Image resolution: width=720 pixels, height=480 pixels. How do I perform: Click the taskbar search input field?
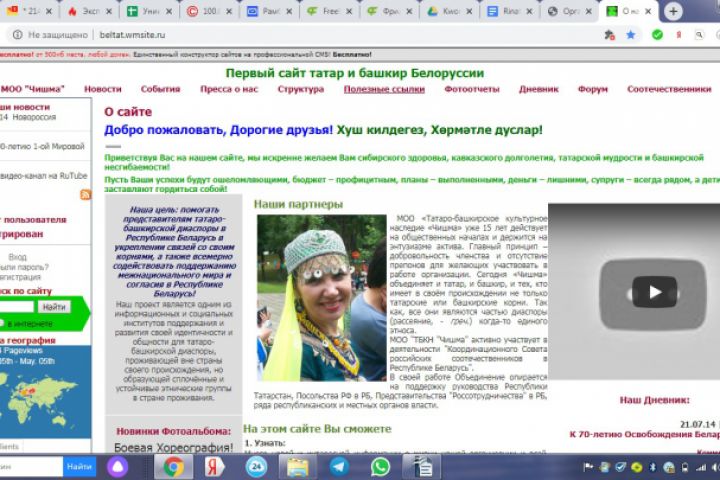point(31,467)
